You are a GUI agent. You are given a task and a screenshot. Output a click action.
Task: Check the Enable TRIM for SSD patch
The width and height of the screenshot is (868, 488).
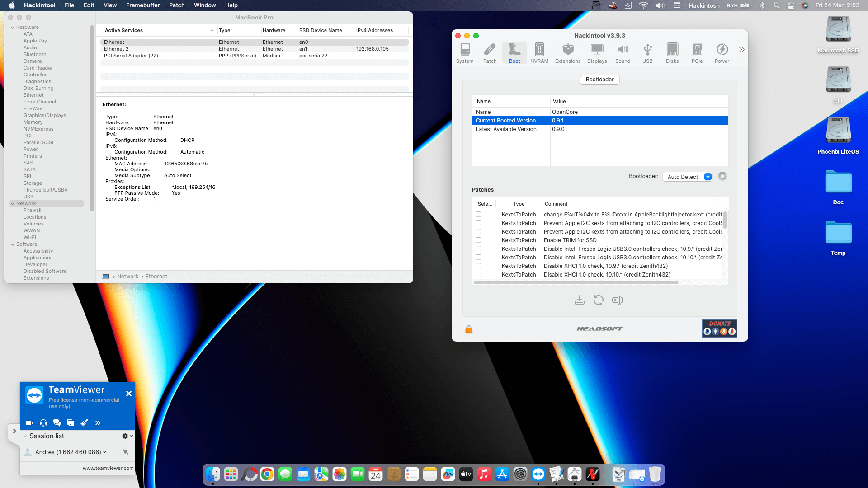coord(478,240)
